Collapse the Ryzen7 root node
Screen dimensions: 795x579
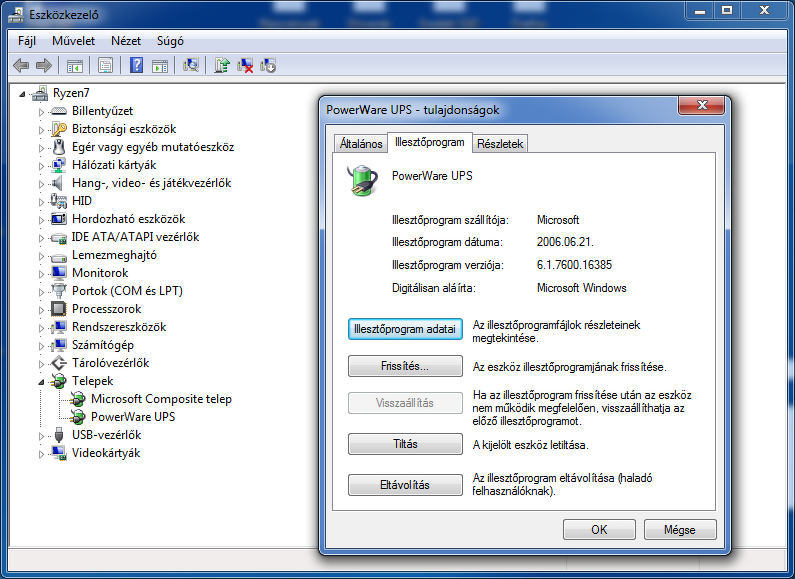point(22,94)
